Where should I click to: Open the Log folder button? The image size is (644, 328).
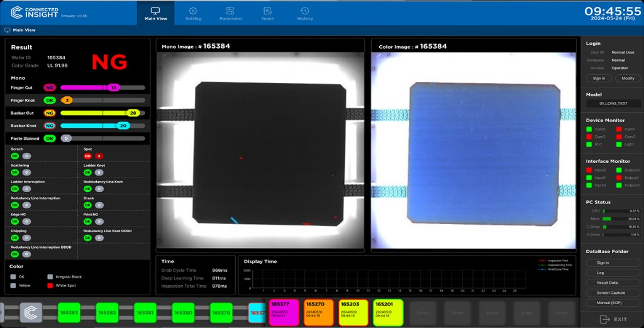point(613,273)
